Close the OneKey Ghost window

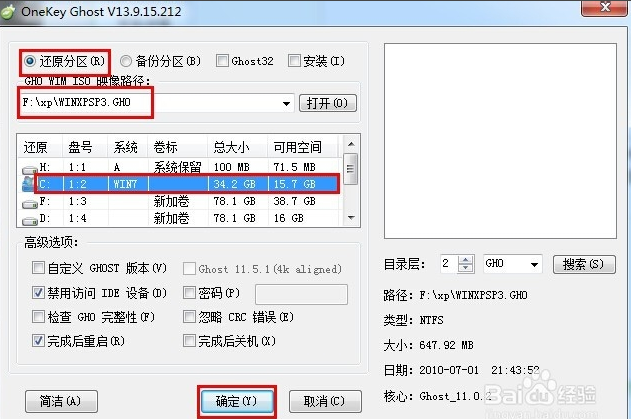click(605, 7)
